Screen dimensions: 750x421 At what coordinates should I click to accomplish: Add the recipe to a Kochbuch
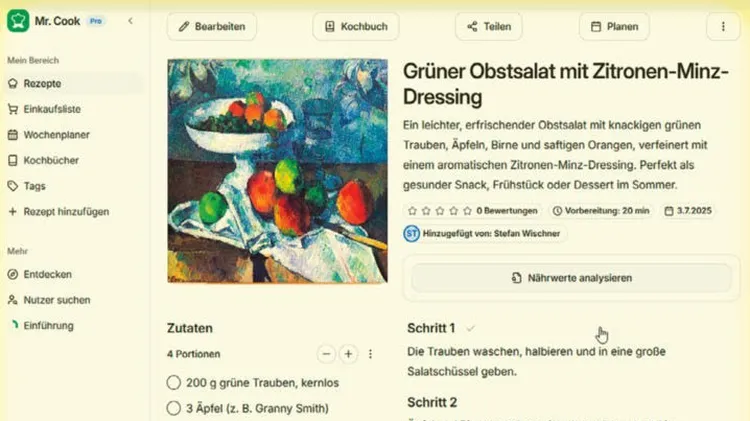[x=356, y=27]
